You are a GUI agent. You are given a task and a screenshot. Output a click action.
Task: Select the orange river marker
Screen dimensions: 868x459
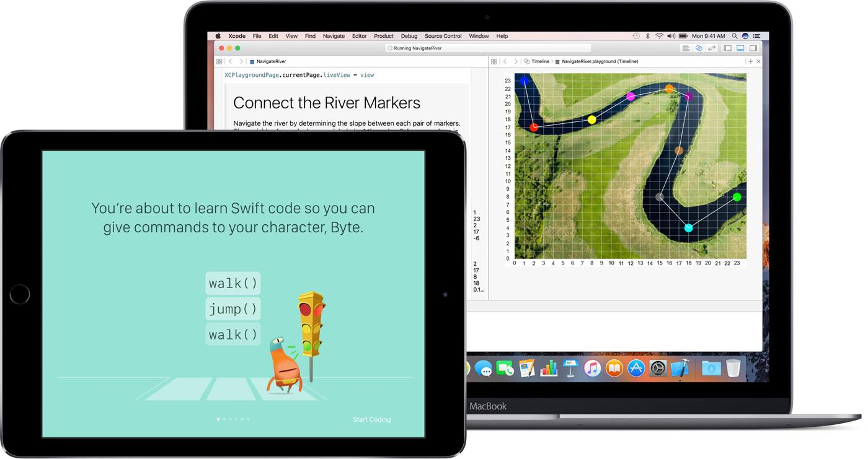pyautogui.click(x=669, y=89)
